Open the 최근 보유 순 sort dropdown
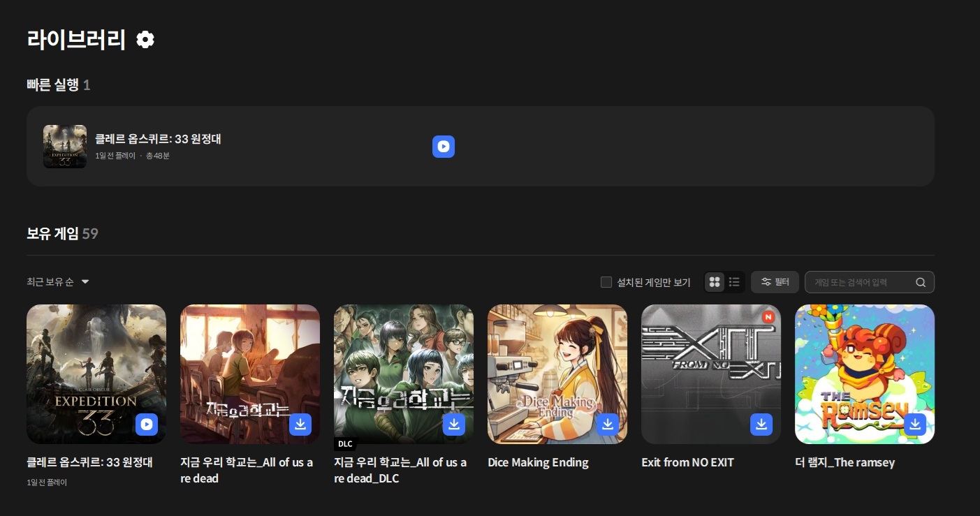The width and height of the screenshot is (980, 516). 58,282
